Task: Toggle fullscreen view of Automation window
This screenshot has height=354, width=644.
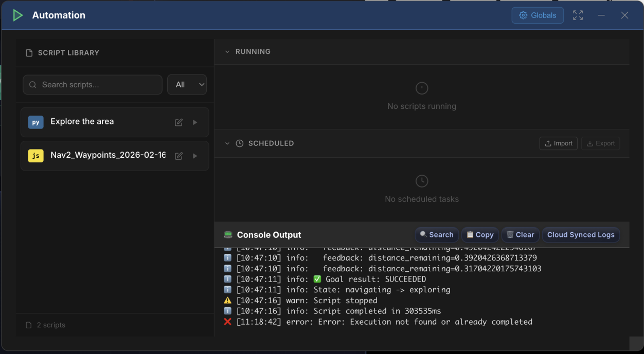Action: (578, 15)
